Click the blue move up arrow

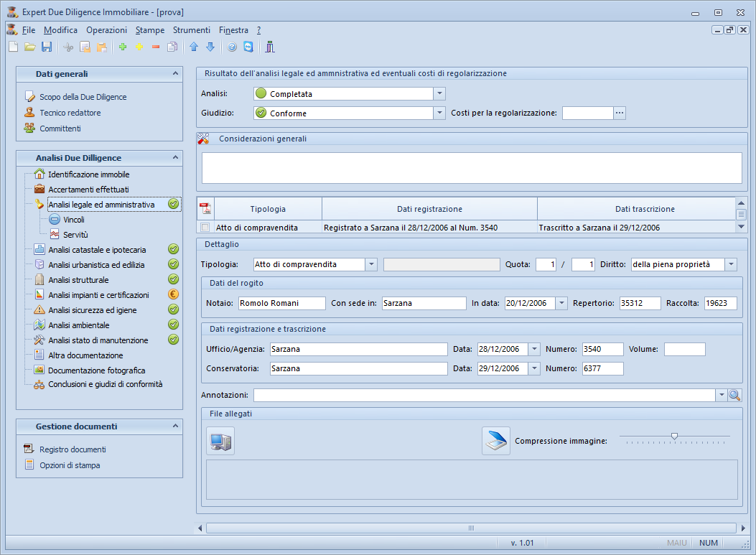[x=194, y=47]
